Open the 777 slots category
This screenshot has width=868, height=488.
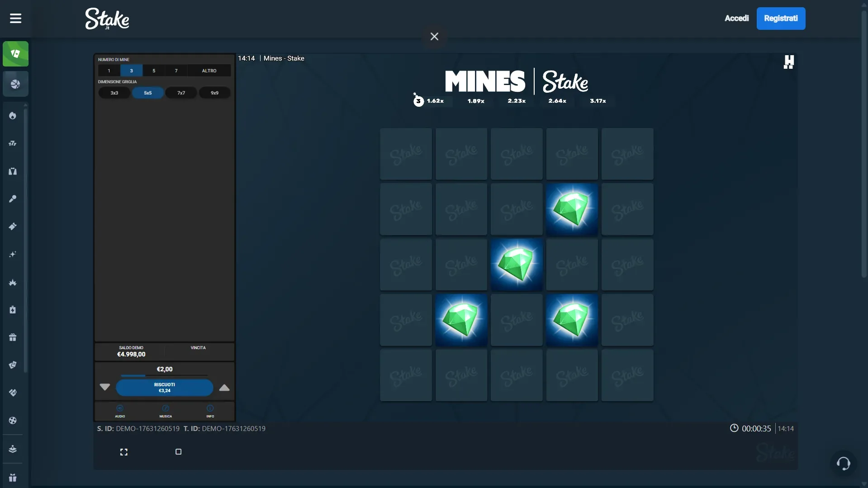pyautogui.click(x=12, y=143)
